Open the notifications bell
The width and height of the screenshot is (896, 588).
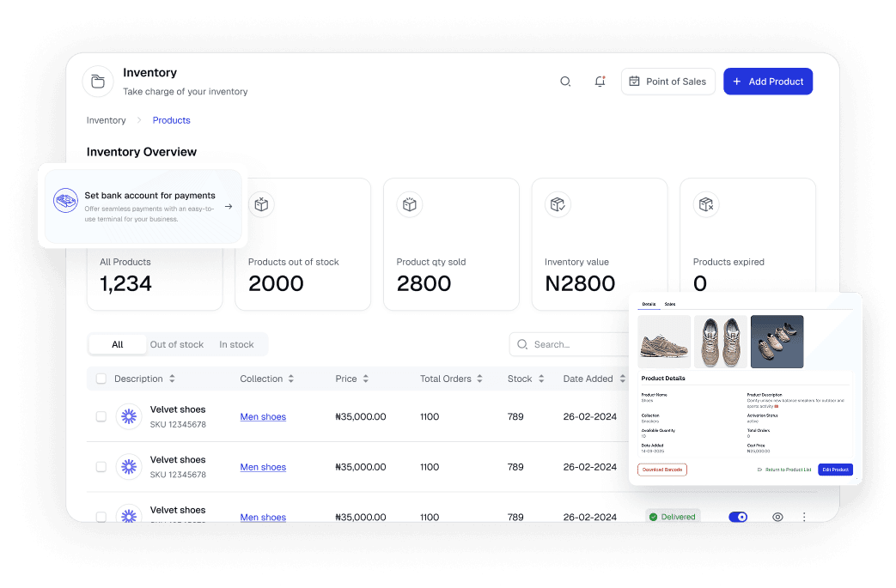pos(600,82)
